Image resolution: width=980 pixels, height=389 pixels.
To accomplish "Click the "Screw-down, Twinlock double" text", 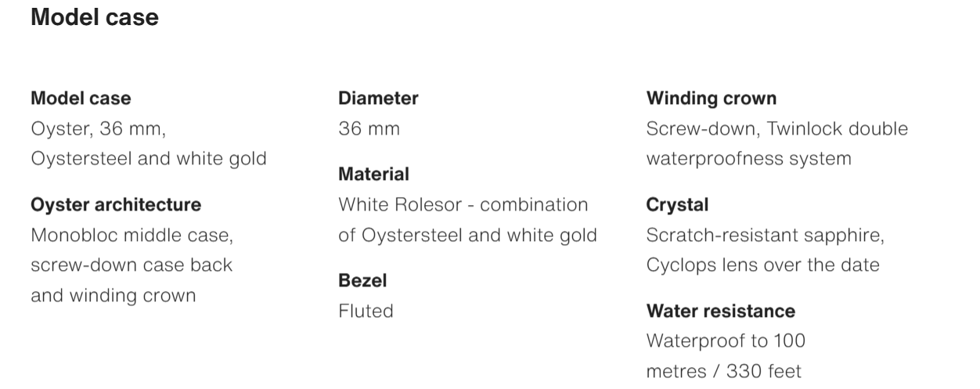I will (x=776, y=128).
